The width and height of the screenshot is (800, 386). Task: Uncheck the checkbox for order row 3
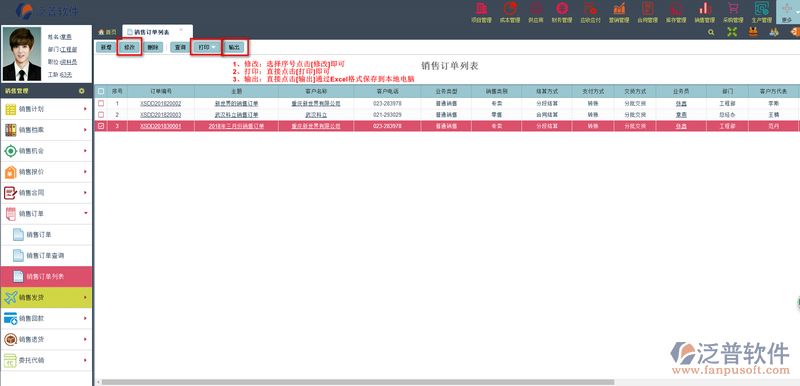(101, 126)
